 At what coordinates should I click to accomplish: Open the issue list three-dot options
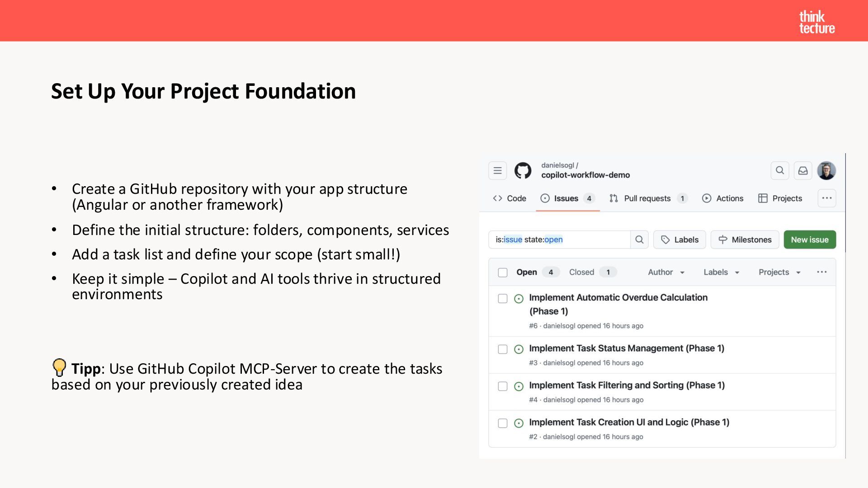(x=822, y=272)
